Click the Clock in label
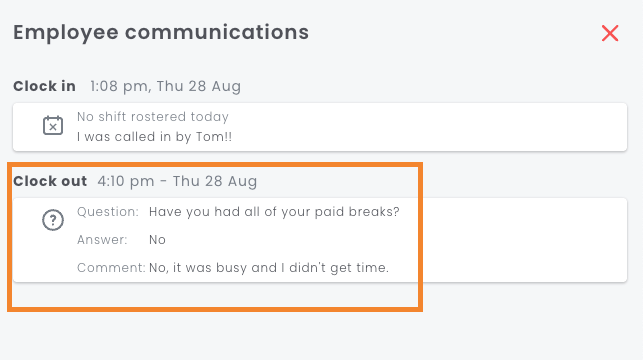The width and height of the screenshot is (643, 360). [44, 86]
